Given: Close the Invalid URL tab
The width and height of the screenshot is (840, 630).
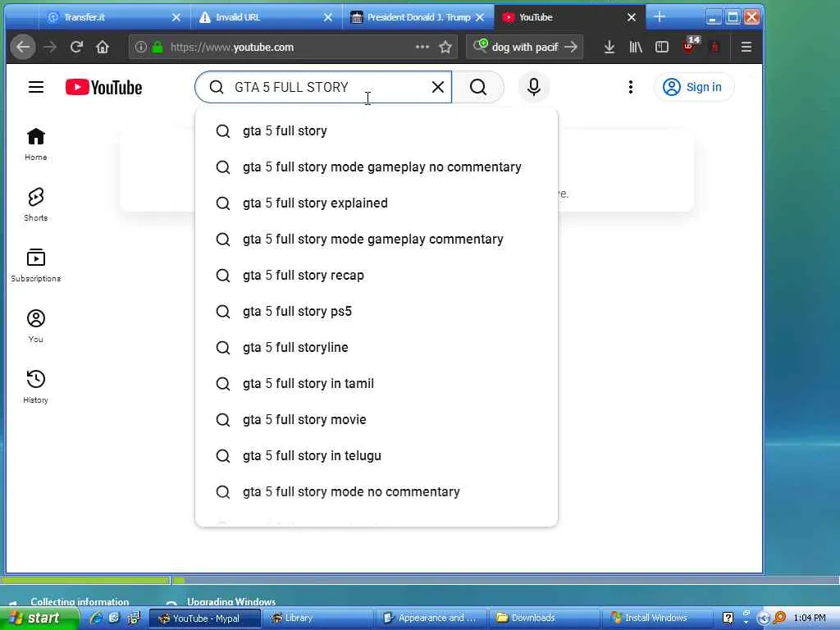Looking at the screenshot, I should (x=328, y=18).
